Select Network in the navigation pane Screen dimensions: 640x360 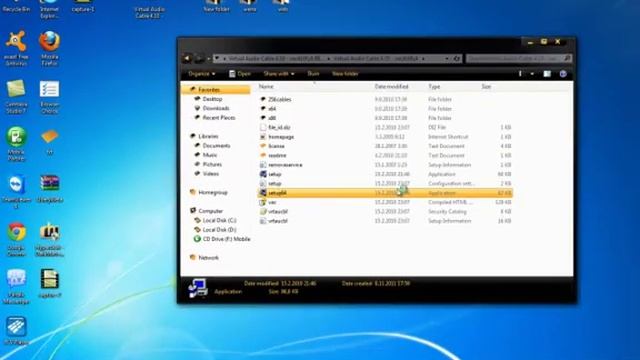point(208,258)
